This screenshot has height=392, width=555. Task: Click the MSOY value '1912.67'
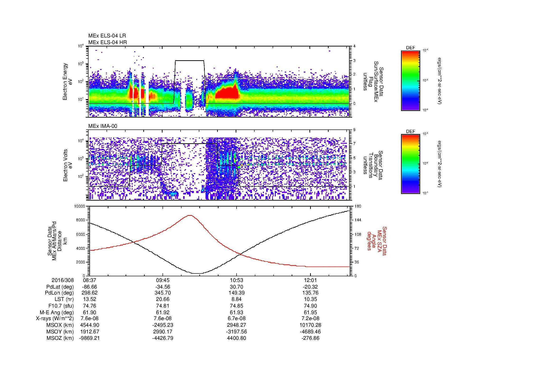pos(89,332)
